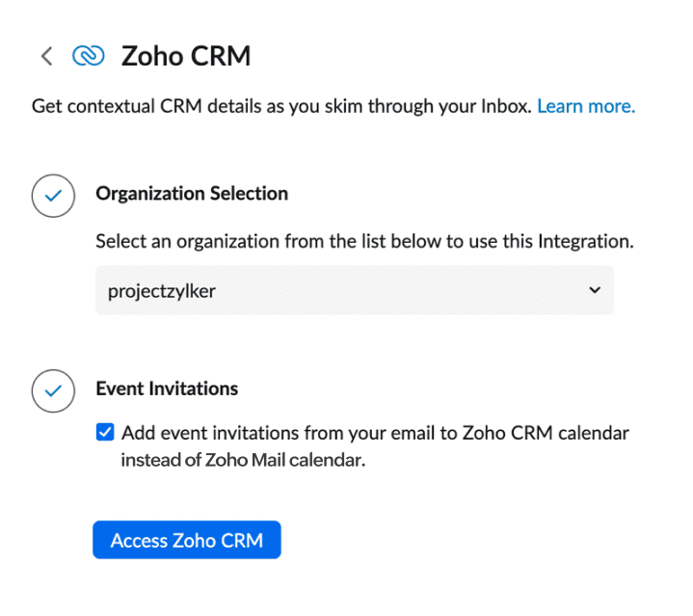Click the Event Invitations checkmark circle
Viewport: 693px width, 616px height.
pos(53,391)
